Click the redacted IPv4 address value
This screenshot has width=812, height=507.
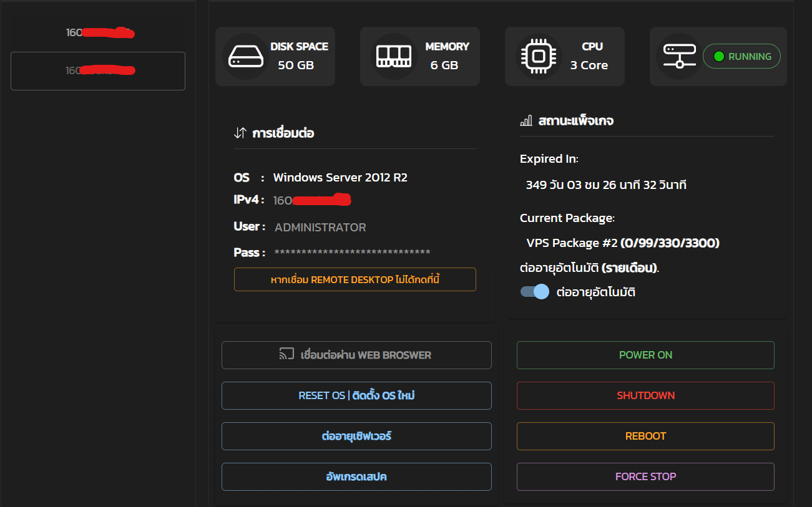312,200
